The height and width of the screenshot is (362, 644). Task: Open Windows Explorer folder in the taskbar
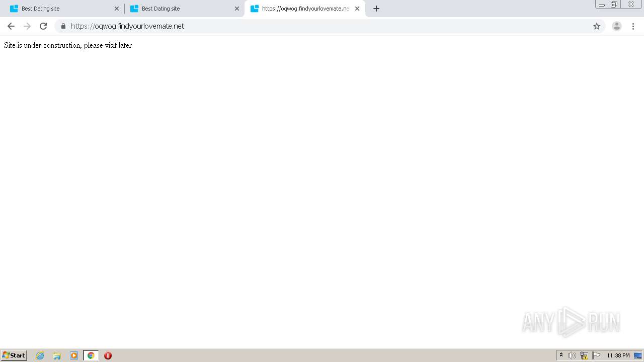(57, 355)
